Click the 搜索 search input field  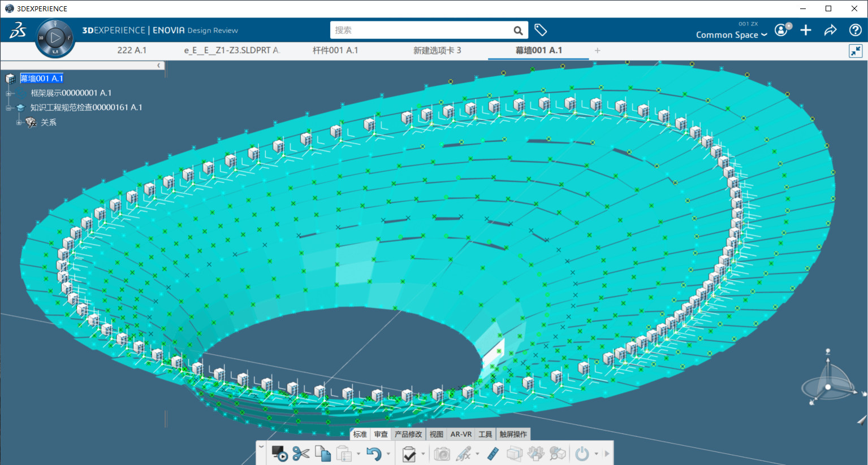click(x=421, y=30)
